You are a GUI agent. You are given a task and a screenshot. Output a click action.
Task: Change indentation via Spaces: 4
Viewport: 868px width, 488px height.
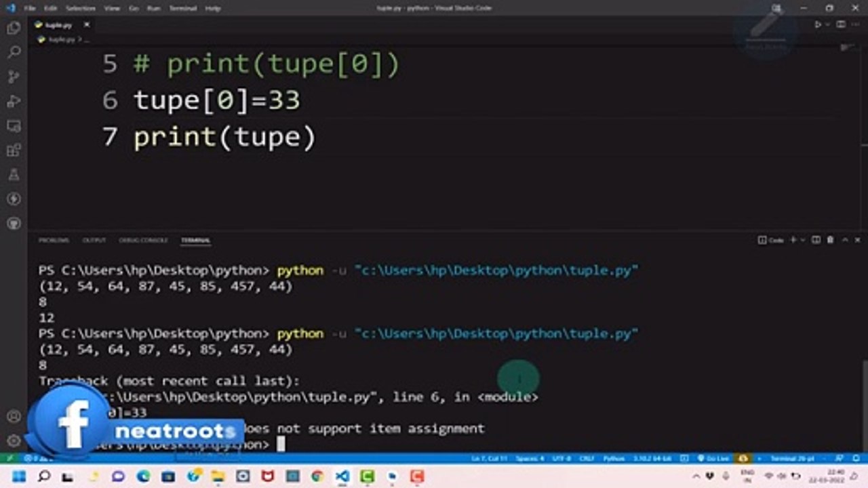[530, 459]
